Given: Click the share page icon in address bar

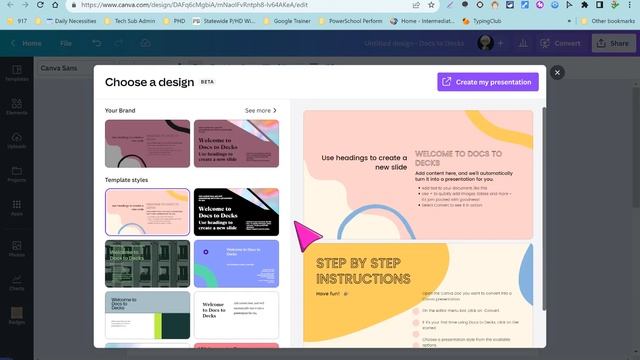Looking at the screenshot, I should (416, 5).
